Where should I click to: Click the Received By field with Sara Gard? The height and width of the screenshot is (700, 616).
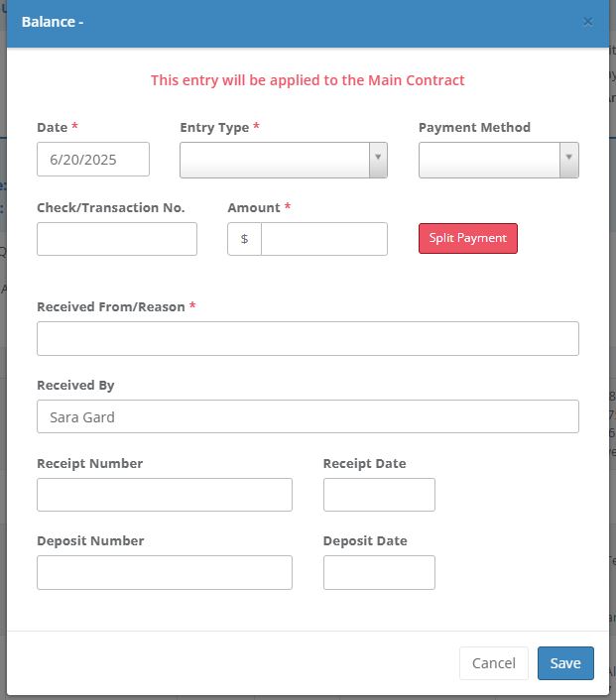(x=308, y=416)
